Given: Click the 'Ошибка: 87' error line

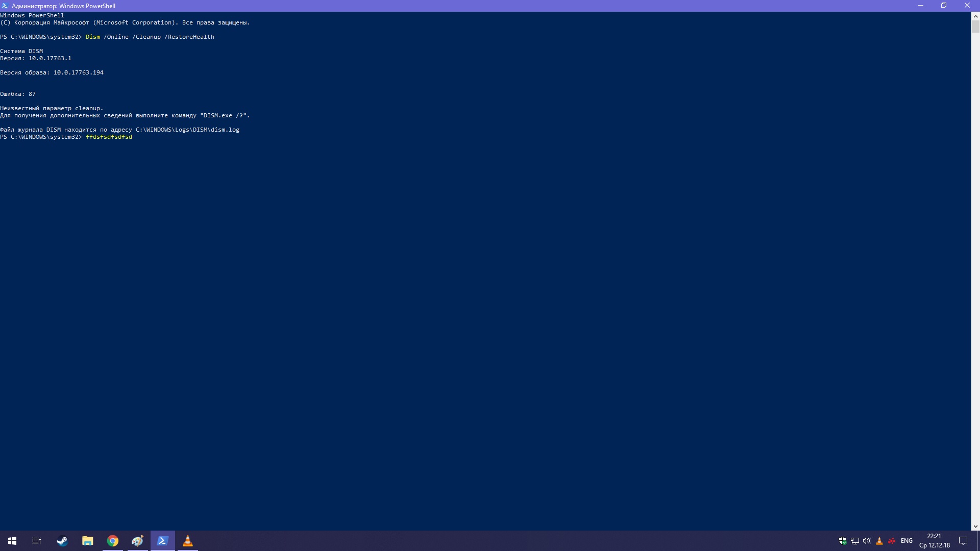Looking at the screenshot, I should (x=18, y=94).
